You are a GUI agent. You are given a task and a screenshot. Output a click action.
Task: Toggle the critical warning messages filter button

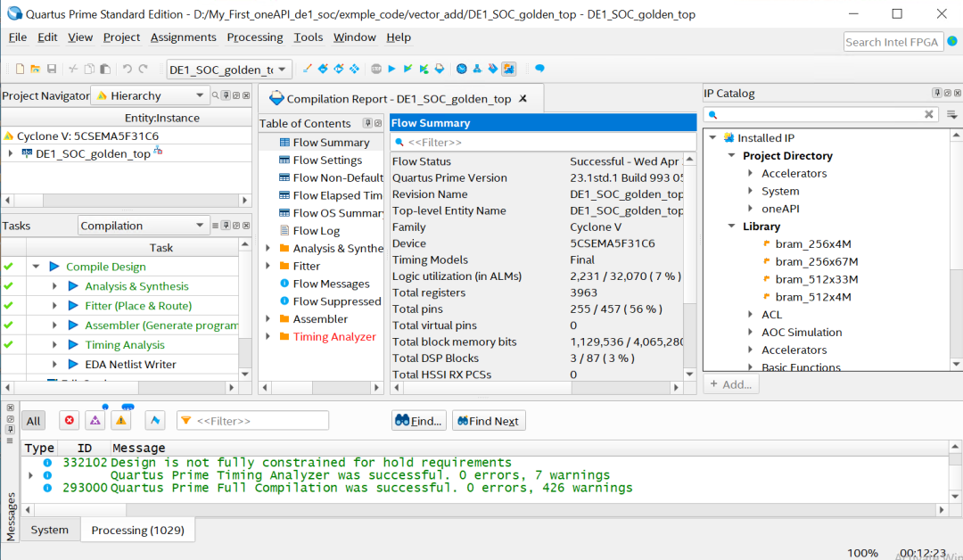(95, 421)
